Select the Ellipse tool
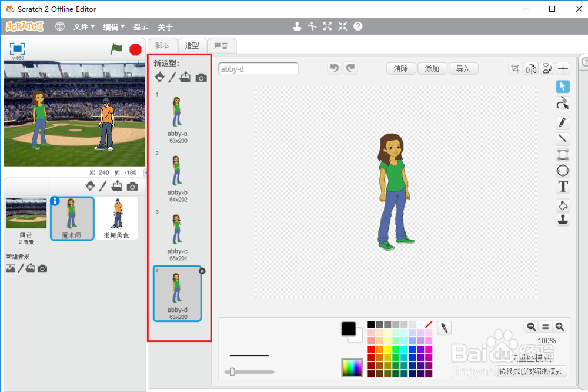 pos(563,171)
